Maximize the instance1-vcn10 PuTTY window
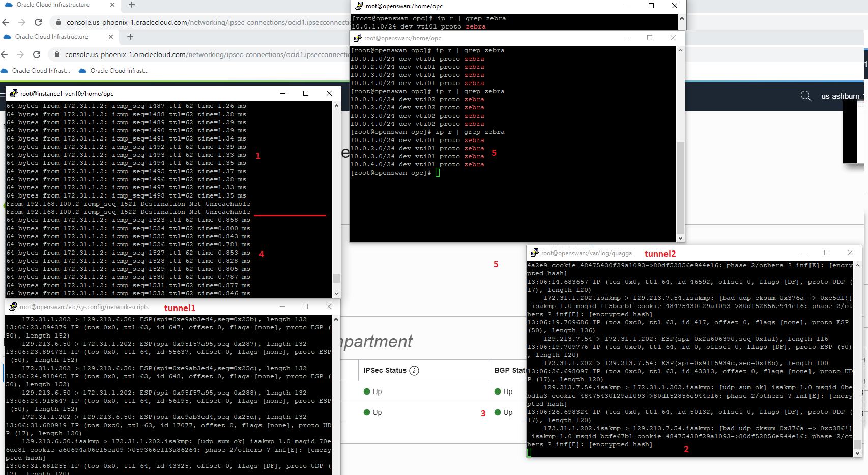The image size is (868, 475). pyautogui.click(x=306, y=93)
